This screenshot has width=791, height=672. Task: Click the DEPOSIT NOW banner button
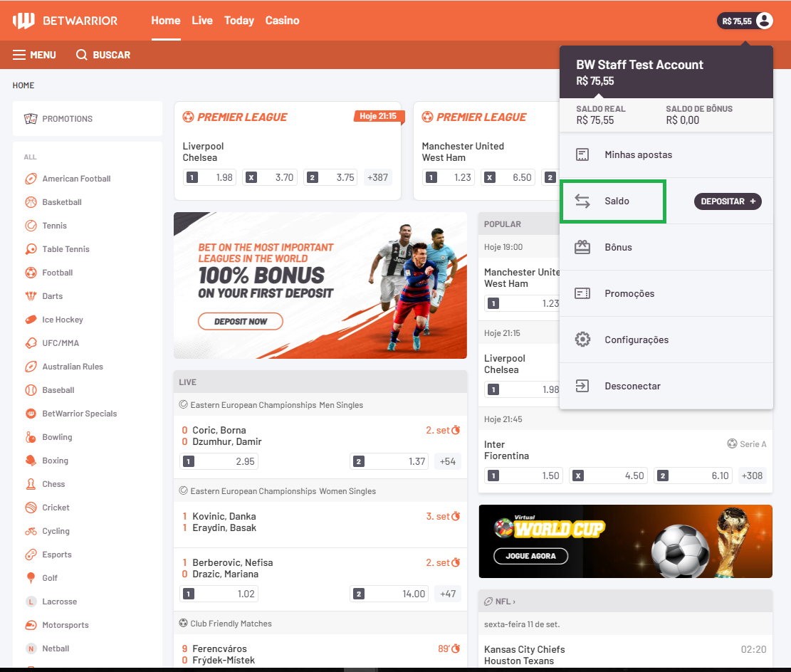click(241, 322)
